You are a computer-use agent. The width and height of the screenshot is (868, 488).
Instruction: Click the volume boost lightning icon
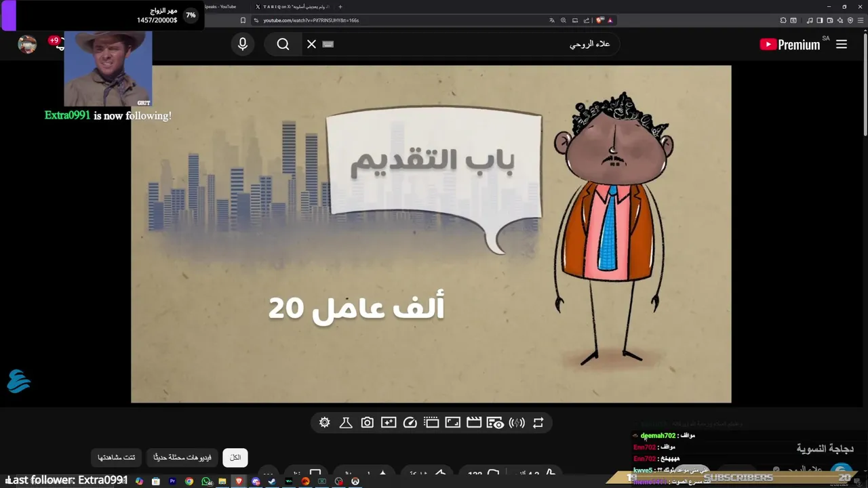(x=517, y=423)
